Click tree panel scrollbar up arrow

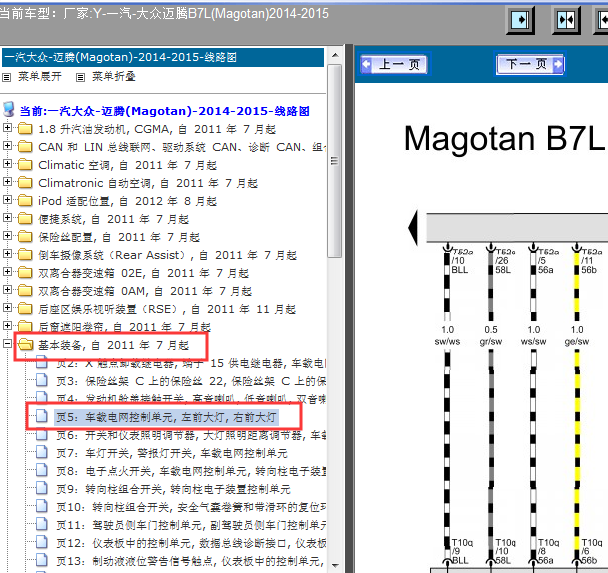click(x=335, y=55)
